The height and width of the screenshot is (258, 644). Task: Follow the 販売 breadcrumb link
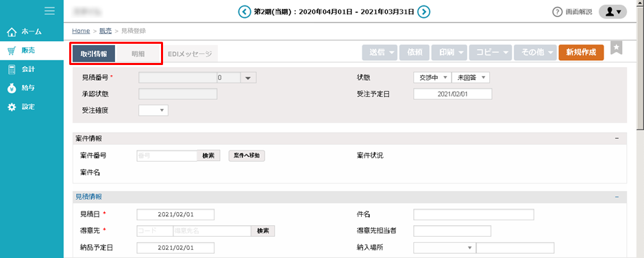click(106, 31)
